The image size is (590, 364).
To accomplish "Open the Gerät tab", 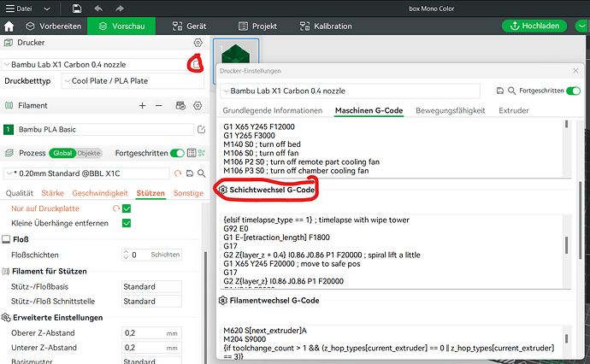I will tap(189, 26).
